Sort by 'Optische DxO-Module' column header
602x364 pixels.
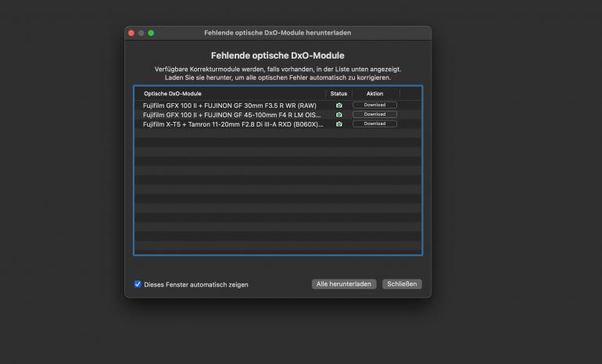point(172,94)
